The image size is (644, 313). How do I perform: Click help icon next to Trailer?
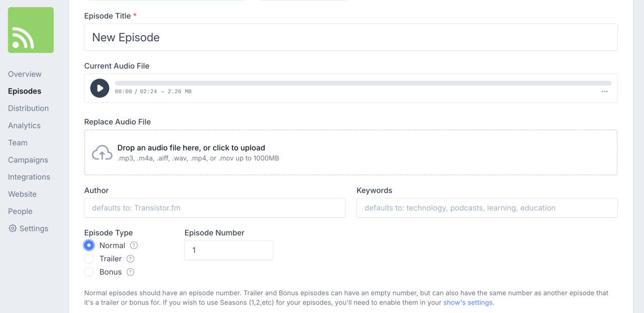click(x=130, y=259)
